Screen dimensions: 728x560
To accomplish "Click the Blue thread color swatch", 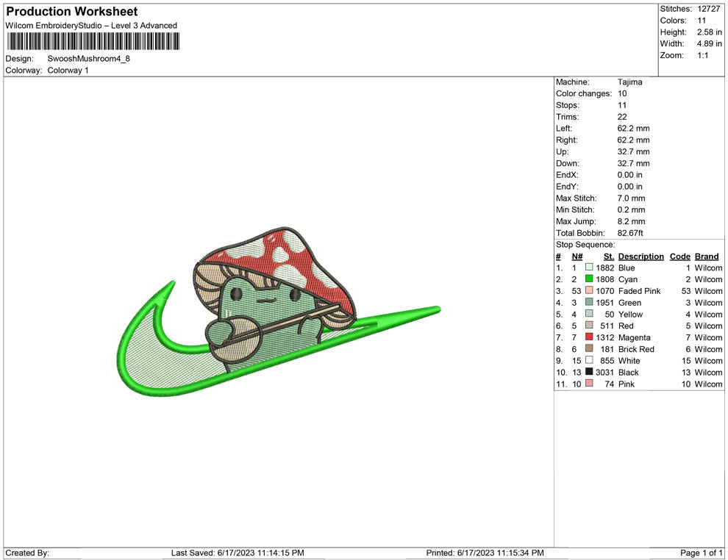I will (x=589, y=268).
